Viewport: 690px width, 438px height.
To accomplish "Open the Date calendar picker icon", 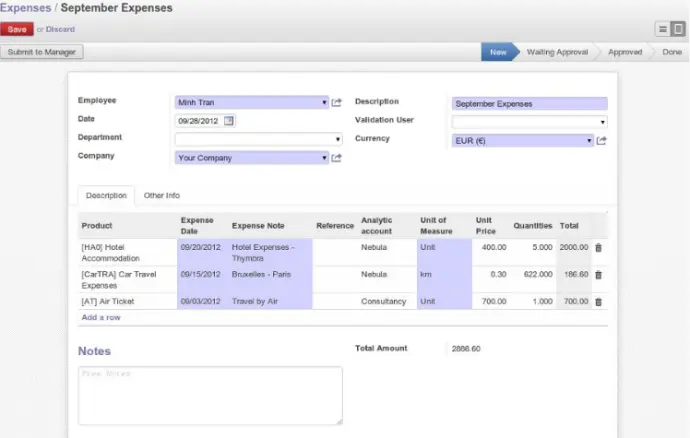I will (228, 121).
